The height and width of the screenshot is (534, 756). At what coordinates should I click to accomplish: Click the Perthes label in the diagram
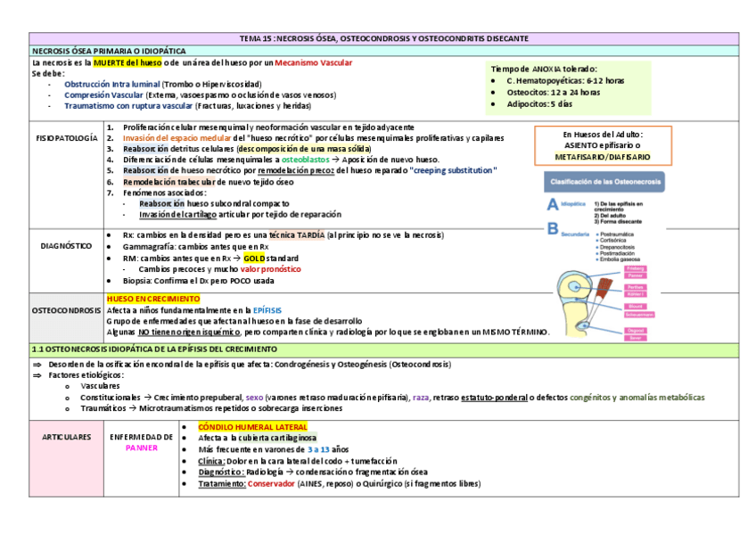pyautogui.click(x=635, y=287)
